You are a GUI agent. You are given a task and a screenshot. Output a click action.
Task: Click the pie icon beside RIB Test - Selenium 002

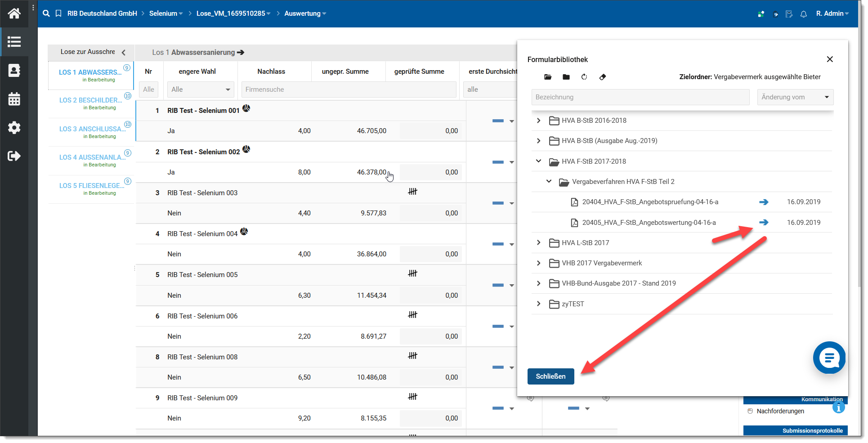[246, 149]
